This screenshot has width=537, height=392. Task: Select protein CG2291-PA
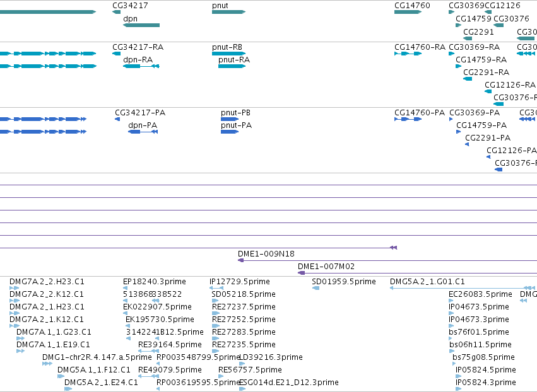coord(467,144)
